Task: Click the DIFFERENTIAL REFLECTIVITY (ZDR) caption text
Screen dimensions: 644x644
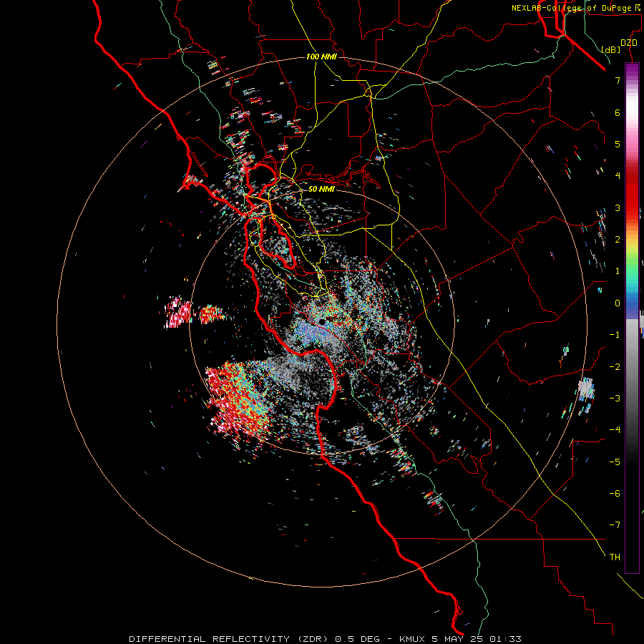Action: tap(230, 639)
